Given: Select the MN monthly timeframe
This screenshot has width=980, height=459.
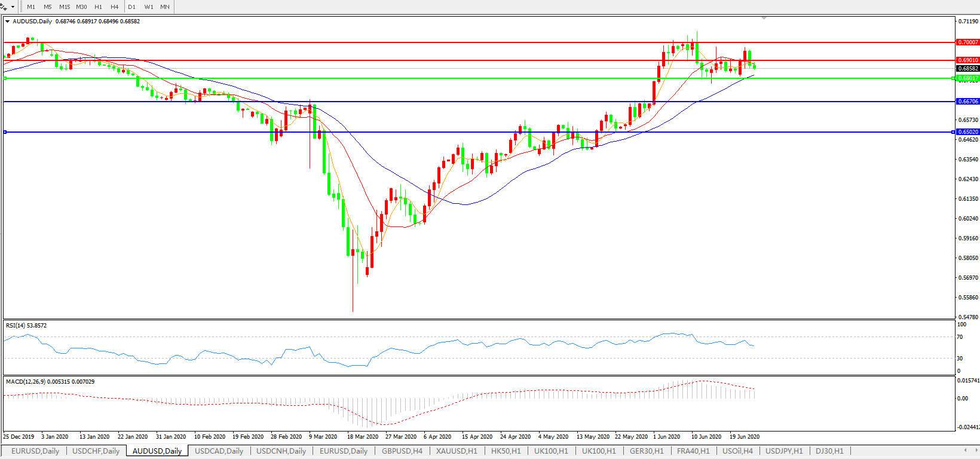Looking at the screenshot, I should click(165, 7).
